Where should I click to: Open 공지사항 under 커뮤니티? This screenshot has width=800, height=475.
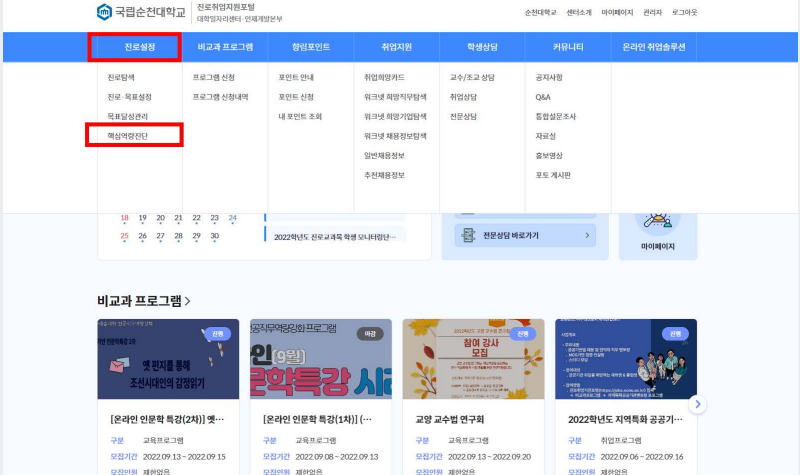pos(550,77)
